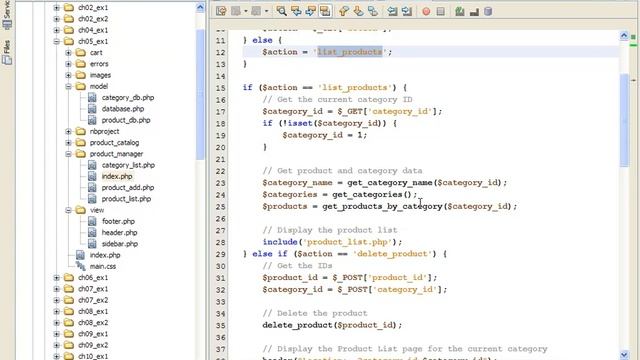
Task: Select product_list.php file
Action: tap(126, 199)
